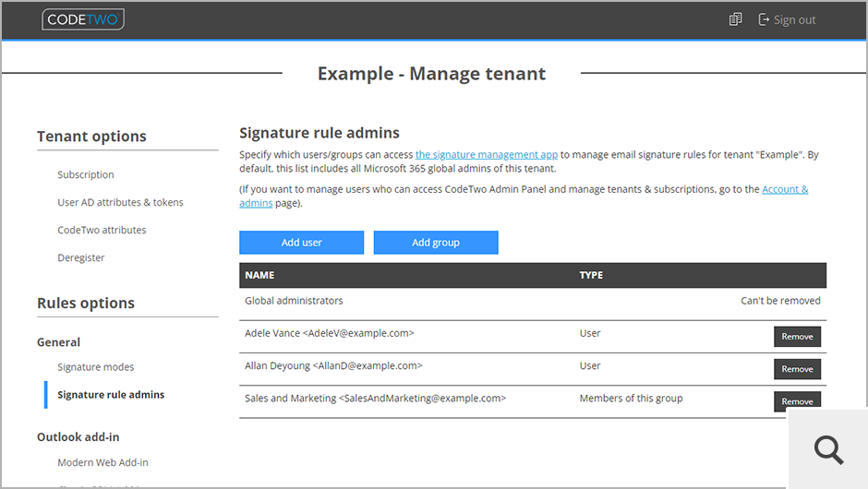Remove Allan Deyoung from admins

click(x=797, y=369)
